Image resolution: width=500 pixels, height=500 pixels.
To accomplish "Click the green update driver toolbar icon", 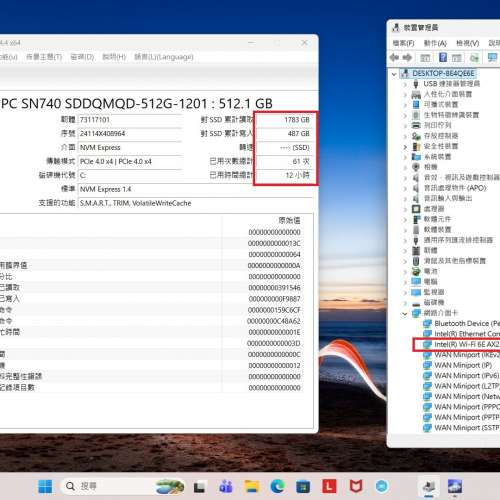I will pyautogui.click(x=474, y=58).
